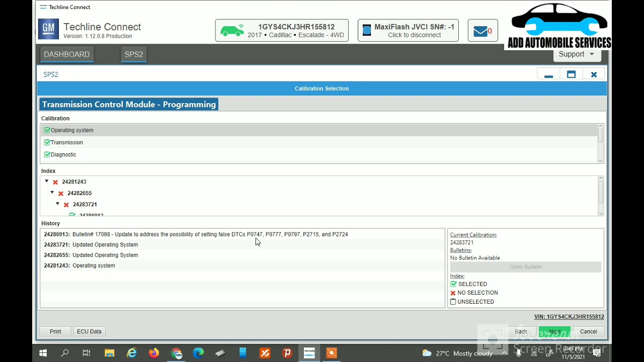This screenshot has width=644, height=362.
Task: Select the X mark beside 24283721
Action: (66, 205)
